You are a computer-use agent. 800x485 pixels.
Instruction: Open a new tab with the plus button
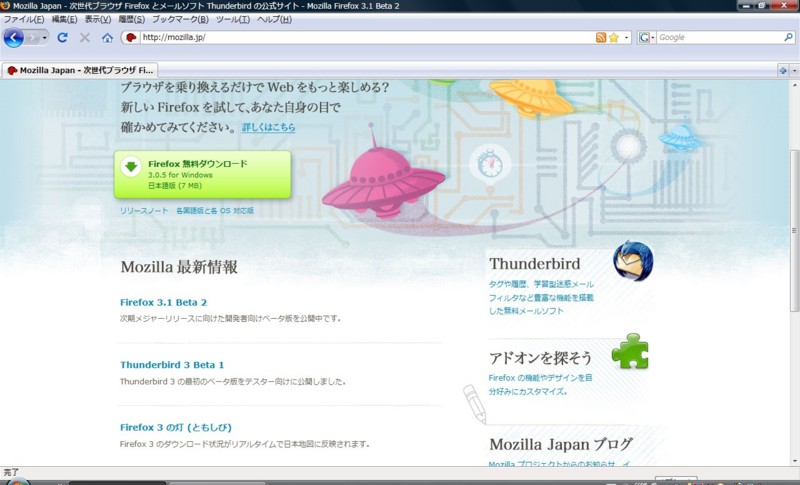[783, 70]
